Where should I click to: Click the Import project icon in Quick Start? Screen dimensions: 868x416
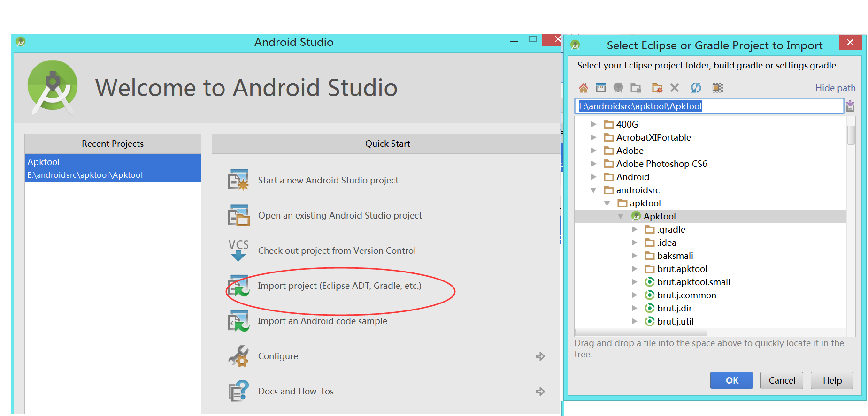click(238, 286)
